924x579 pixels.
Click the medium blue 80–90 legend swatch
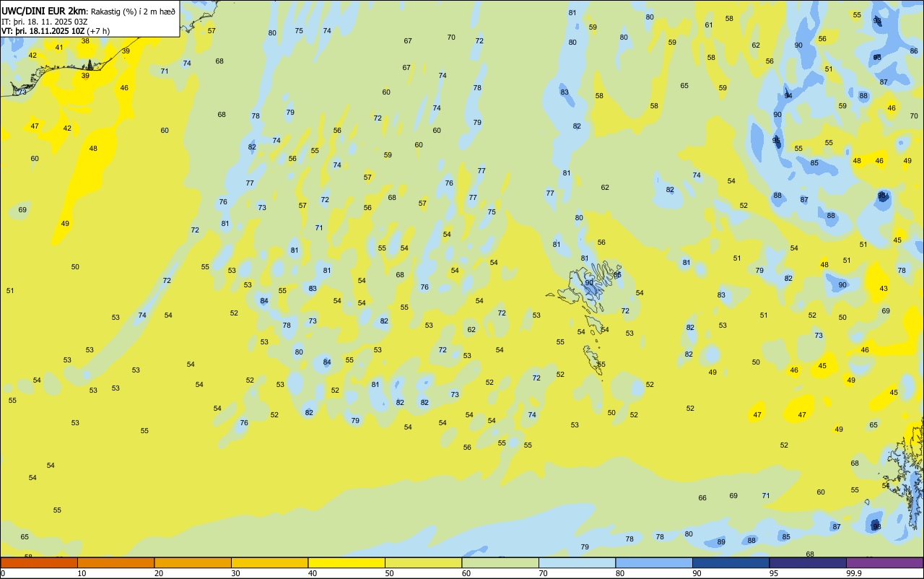coord(654,562)
